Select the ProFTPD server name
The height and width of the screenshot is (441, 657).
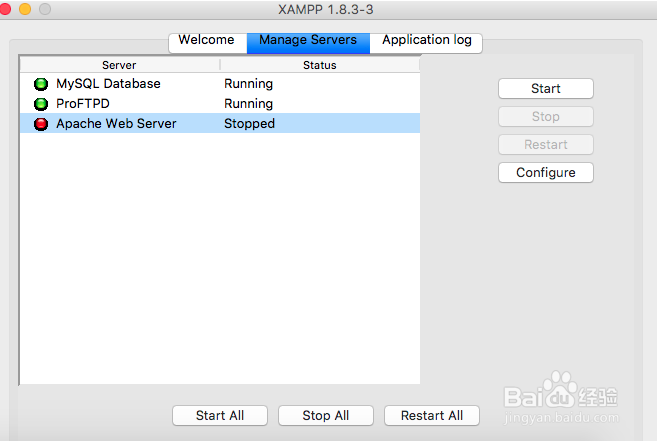coord(83,104)
